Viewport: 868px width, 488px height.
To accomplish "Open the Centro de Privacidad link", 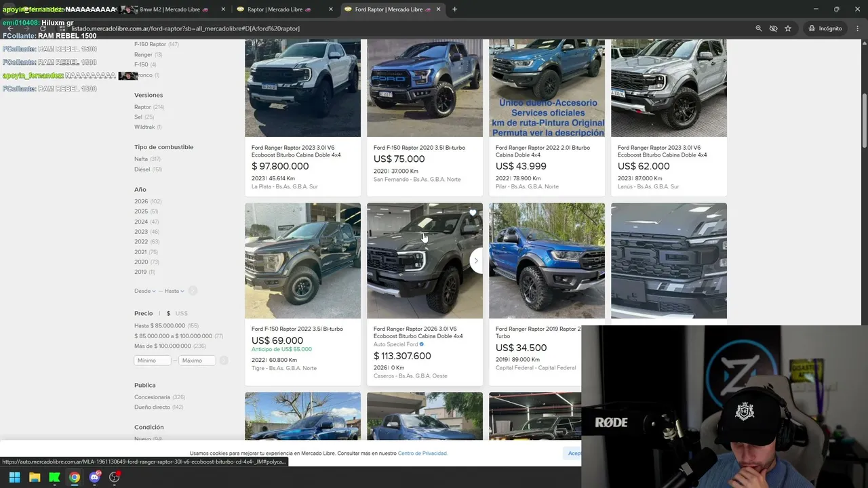I will (422, 453).
